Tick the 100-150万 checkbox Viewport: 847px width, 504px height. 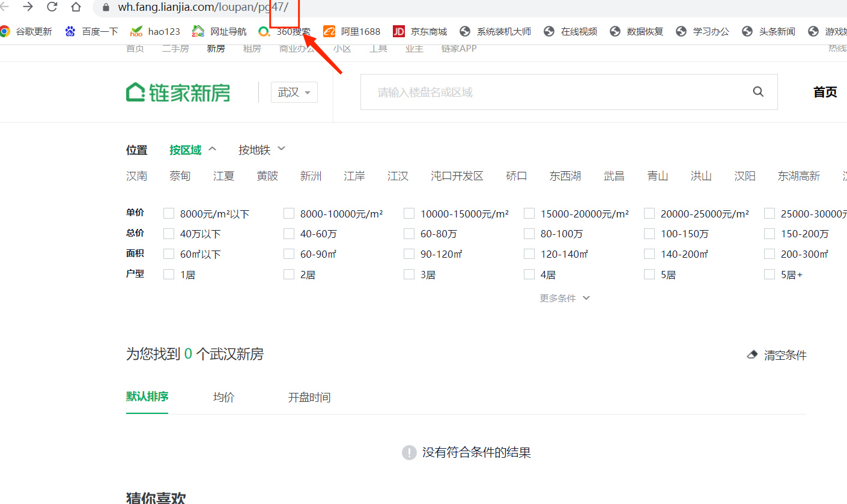pyautogui.click(x=649, y=234)
